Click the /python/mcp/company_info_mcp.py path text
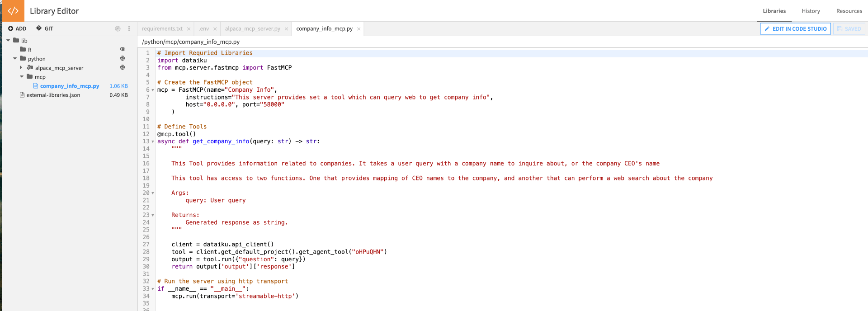The height and width of the screenshot is (311, 868). [x=191, y=42]
